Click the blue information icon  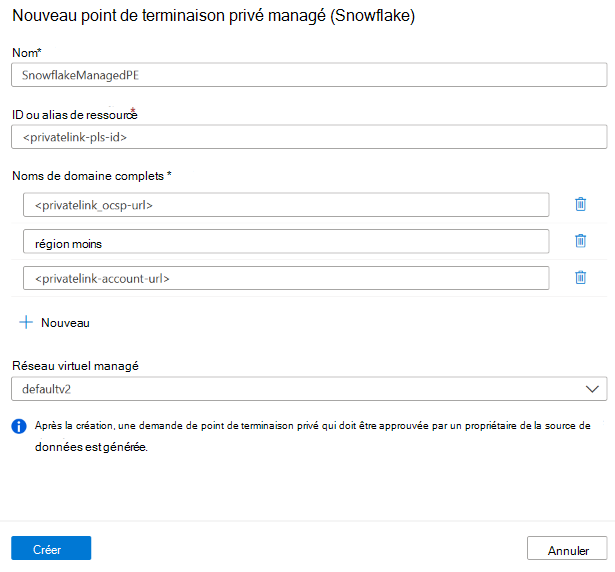[x=19, y=426]
